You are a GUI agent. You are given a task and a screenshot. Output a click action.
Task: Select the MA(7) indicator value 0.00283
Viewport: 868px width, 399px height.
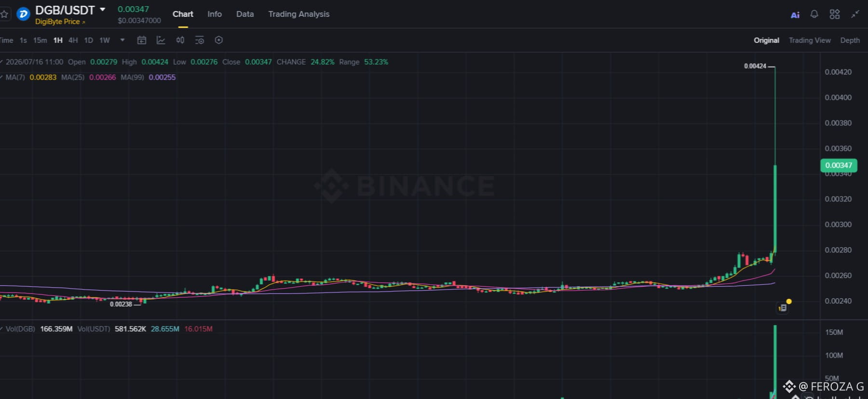pyautogui.click(x=43, y=78)
